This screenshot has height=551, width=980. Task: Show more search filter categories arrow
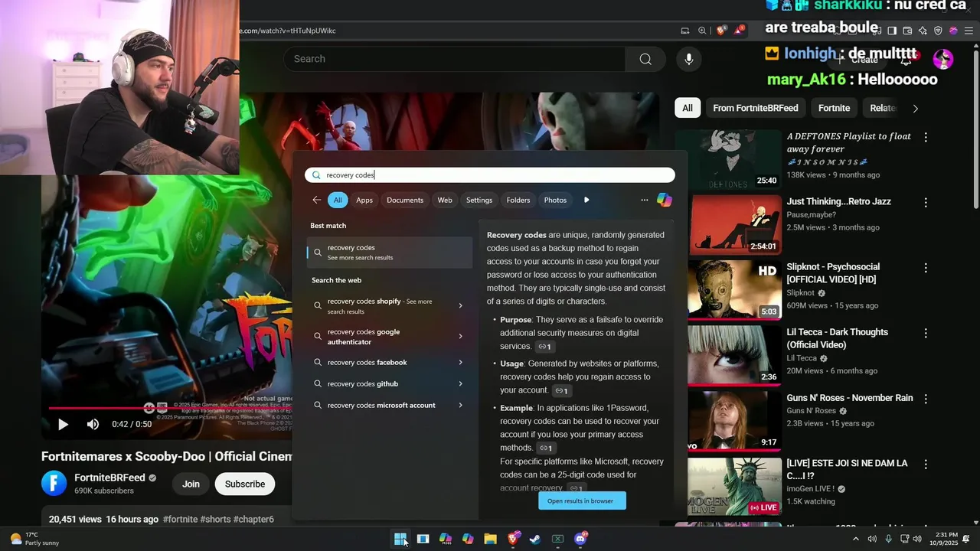(x=586, y=200)
